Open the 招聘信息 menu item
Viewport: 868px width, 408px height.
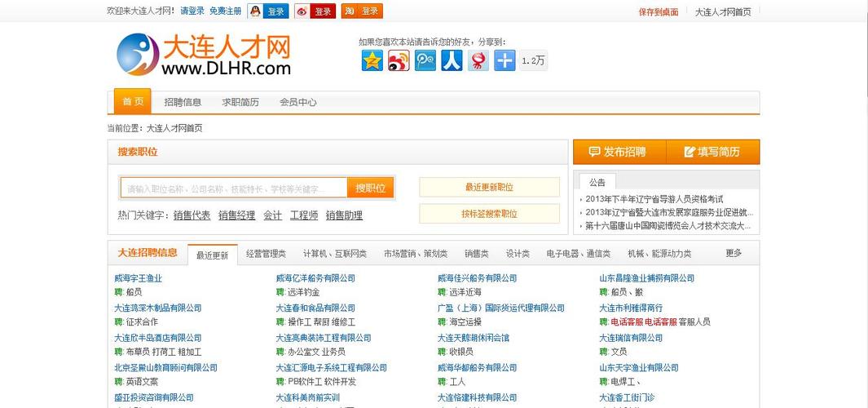click(x=183, y=102)
